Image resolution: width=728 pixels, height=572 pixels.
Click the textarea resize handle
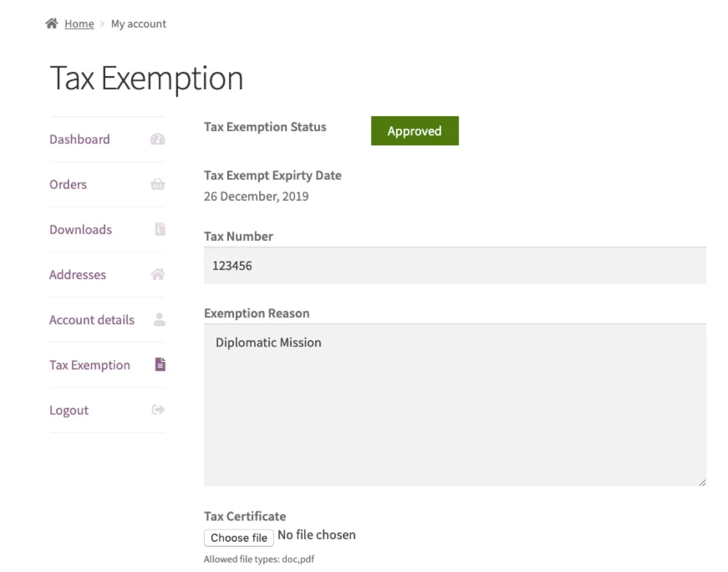pos(702,482)
